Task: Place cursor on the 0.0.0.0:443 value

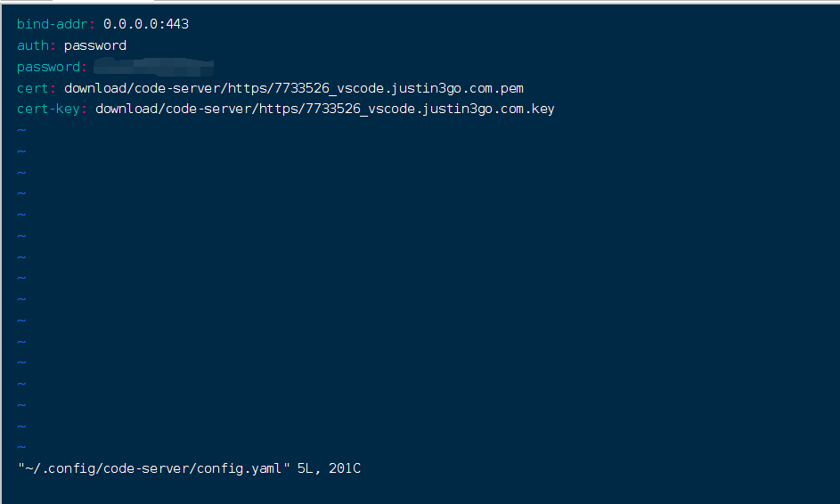Action: click(145, 24)
